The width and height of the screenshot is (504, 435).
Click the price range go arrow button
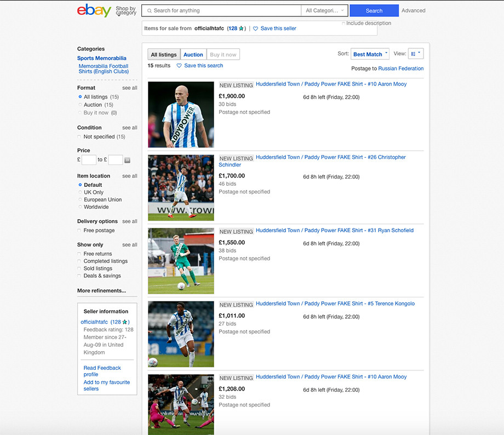(x=127, y=160)
